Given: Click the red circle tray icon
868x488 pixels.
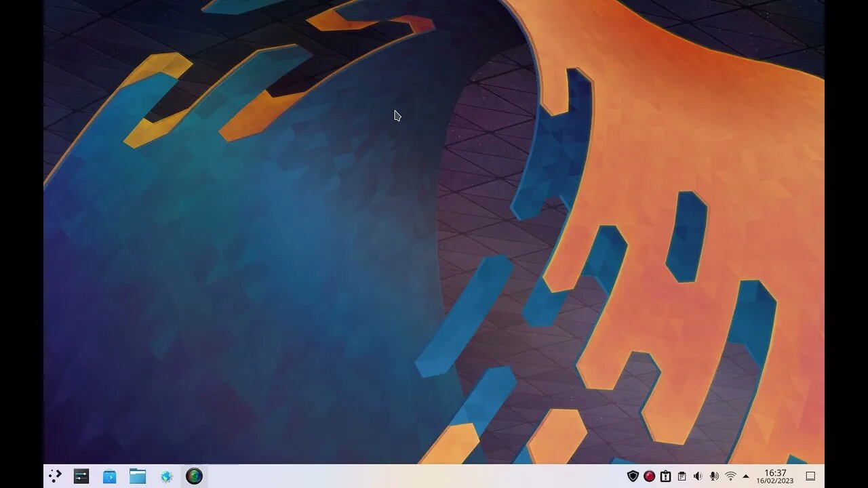Looking at the screenshot, I should pyautogui.click(x=649, y=476).
